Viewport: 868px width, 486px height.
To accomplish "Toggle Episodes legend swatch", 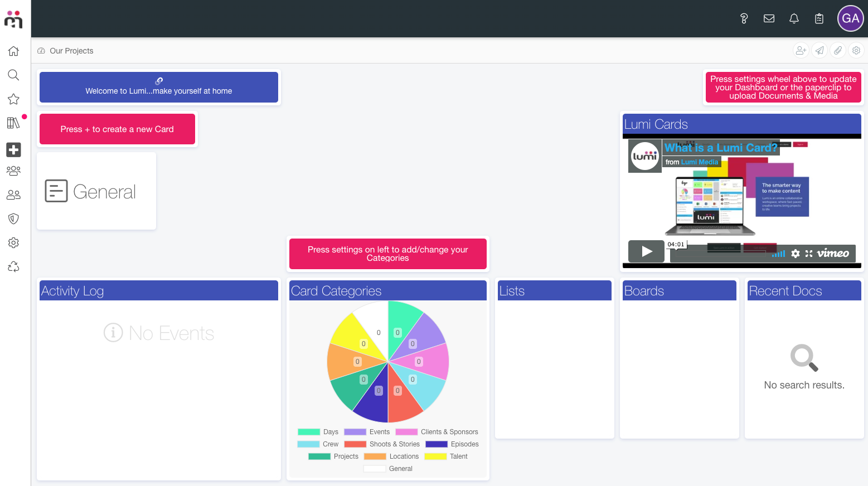I will [437, 444].
